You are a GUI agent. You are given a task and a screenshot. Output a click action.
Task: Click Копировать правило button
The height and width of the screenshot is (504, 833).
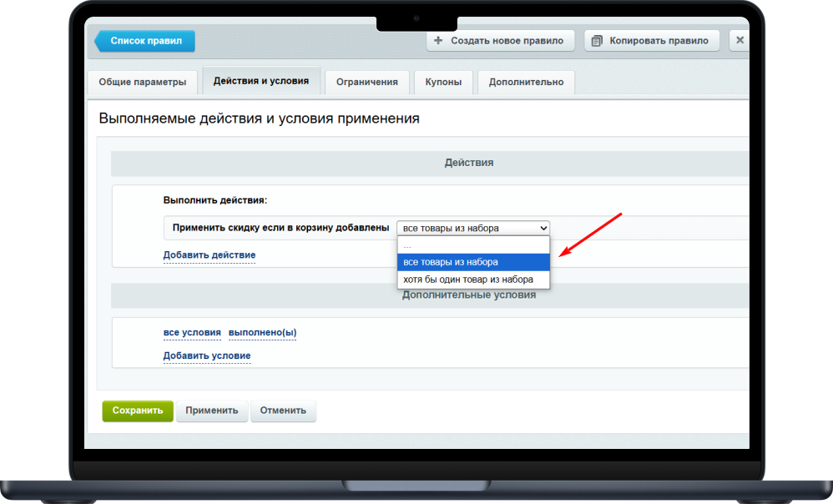652,41
